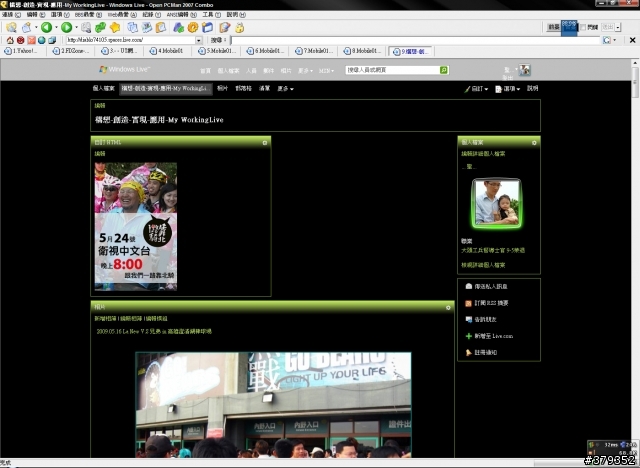
Task: Click the orange mail icon beside address bar
Action: pyautogui.click(x=31, y=40)
